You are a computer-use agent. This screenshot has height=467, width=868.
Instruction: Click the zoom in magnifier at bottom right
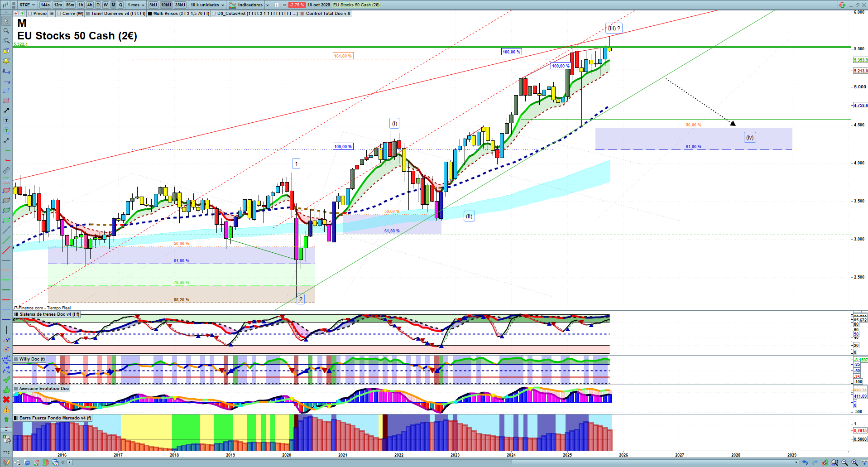855,462
